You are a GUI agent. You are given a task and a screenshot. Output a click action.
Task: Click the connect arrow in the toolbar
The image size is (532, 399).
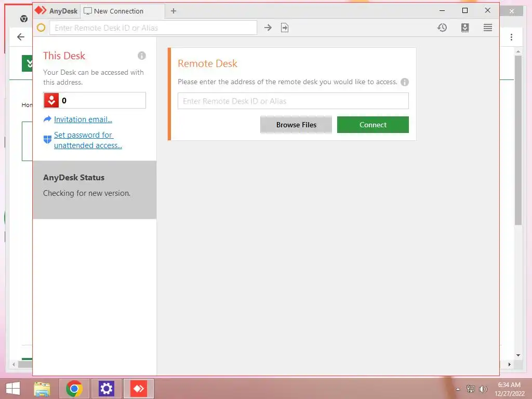268,28
